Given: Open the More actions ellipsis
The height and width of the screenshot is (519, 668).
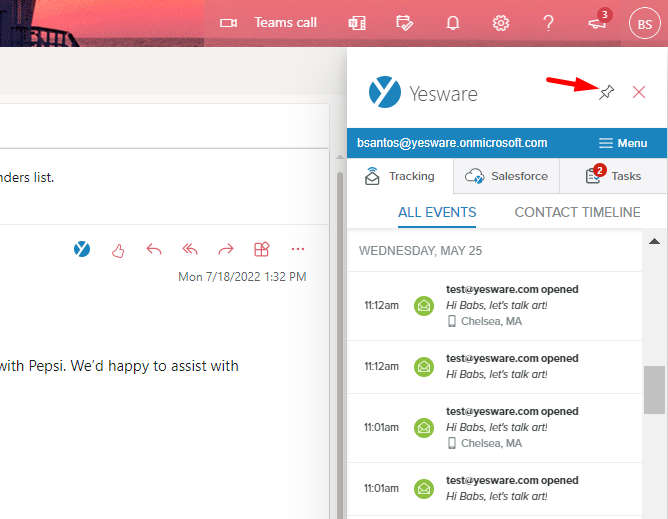Looking at the screenshot, I should coord(298,249).
